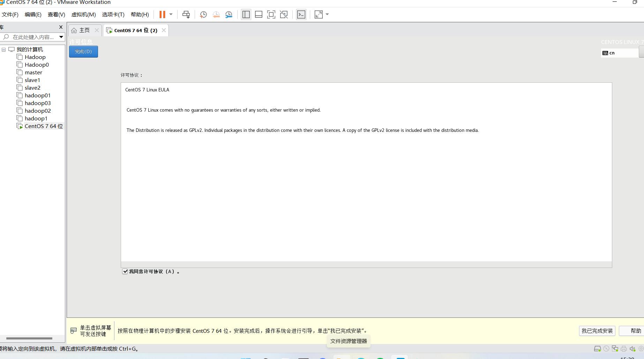Close the CentOS 7 64 位 (2) tab

pyautogui.click(x=164, y=30)
